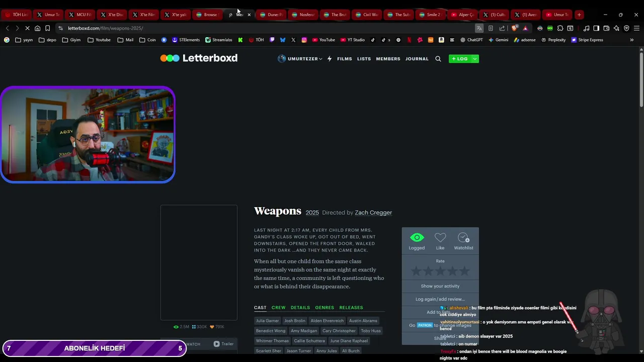Open a new browser tab with plus
This screenshot has height=362, width=644.
pyautogui.click(x=579, y=15)
